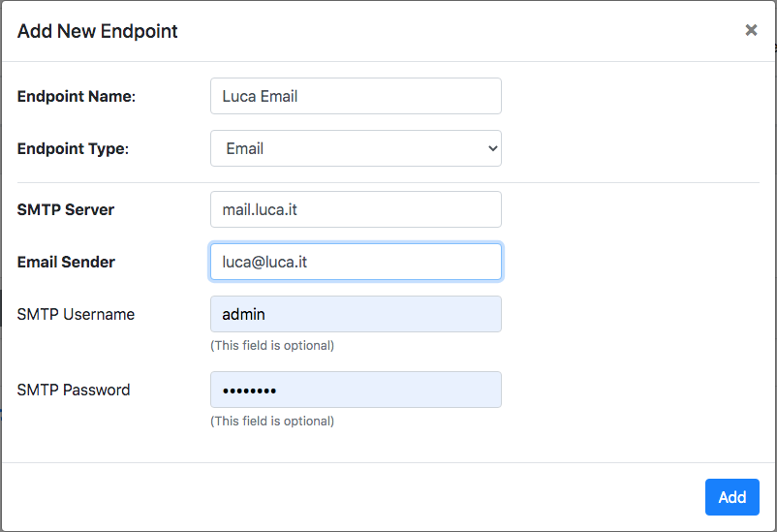The height and width of the screenshot is (532, 777).
Task: Click the bold 'Email Sender' label
Action: pos(66,262)
